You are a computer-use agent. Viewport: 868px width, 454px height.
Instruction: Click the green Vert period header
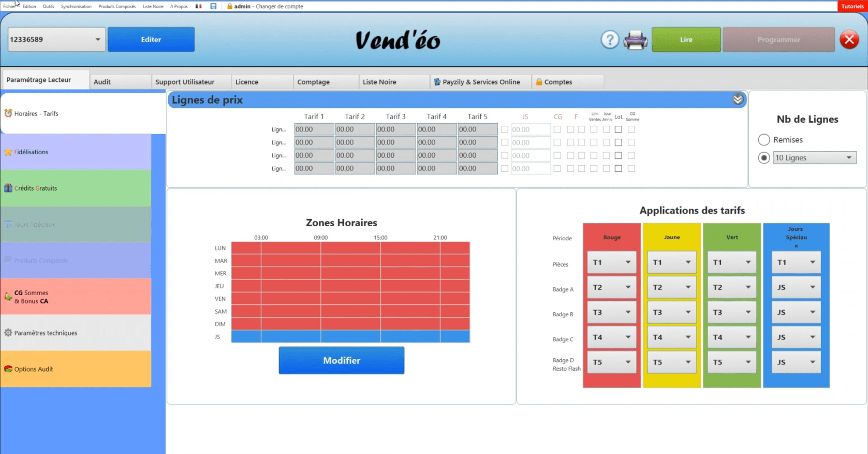[732, 237]
